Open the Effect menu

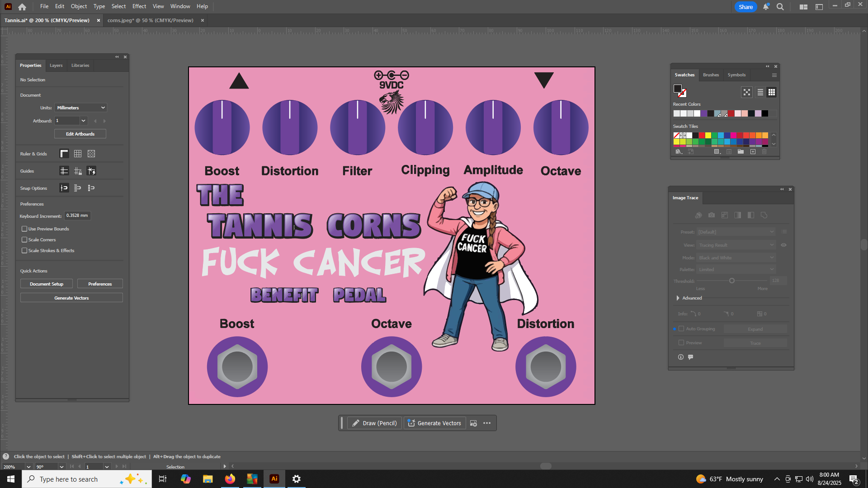click(139, 6)
